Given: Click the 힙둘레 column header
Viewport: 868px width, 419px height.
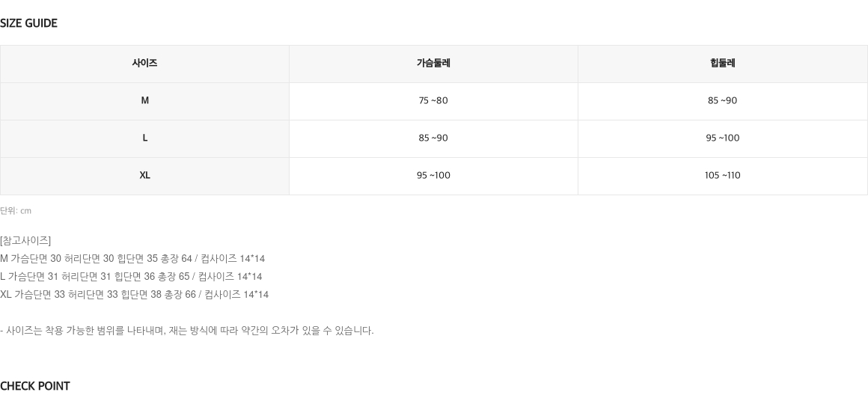Looking at the screenshot, I should (x=722, y=64).
